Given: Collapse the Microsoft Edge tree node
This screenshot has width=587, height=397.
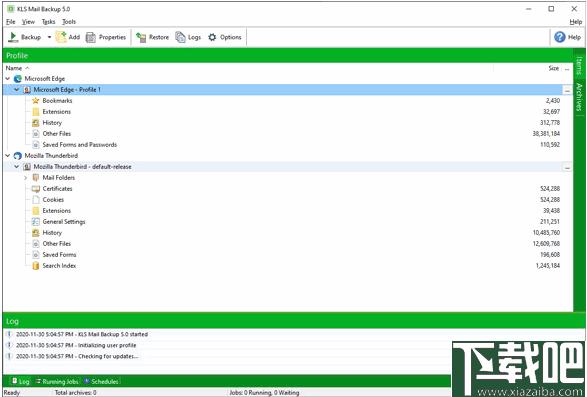Looking at the screenshot, I should [8, 79].
